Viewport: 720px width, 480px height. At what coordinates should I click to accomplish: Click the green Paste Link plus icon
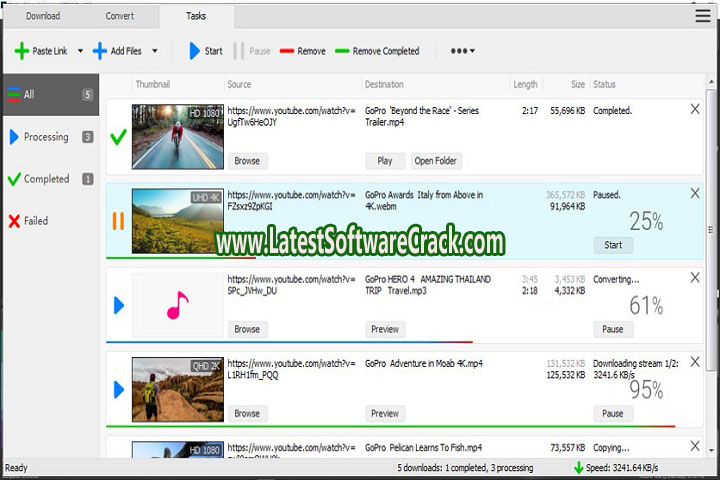(21, 51)
